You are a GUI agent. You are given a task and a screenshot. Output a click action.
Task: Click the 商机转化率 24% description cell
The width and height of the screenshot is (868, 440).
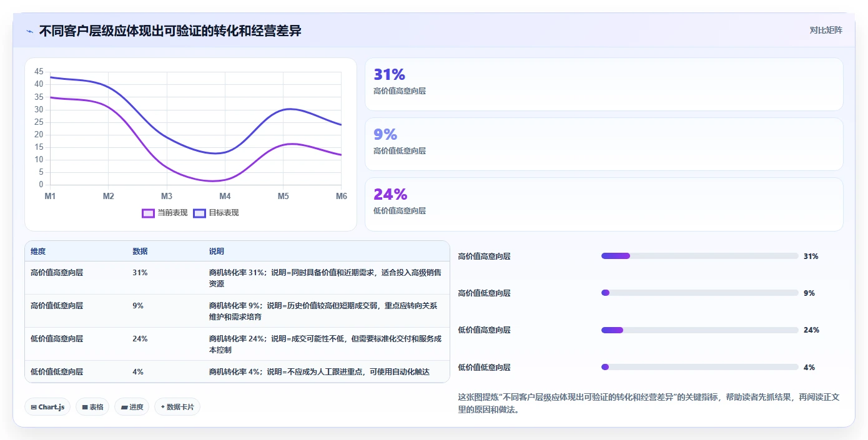point(325,344)
